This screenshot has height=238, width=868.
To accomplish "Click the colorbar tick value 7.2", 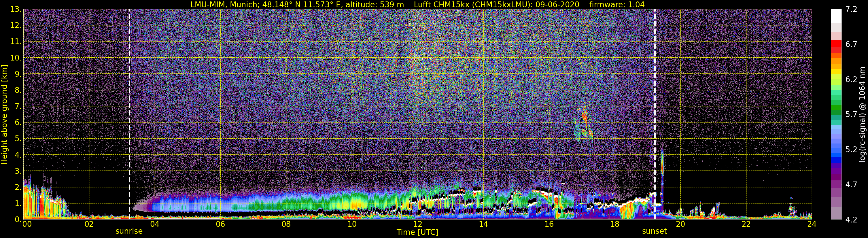I will [x=852, y=10].
